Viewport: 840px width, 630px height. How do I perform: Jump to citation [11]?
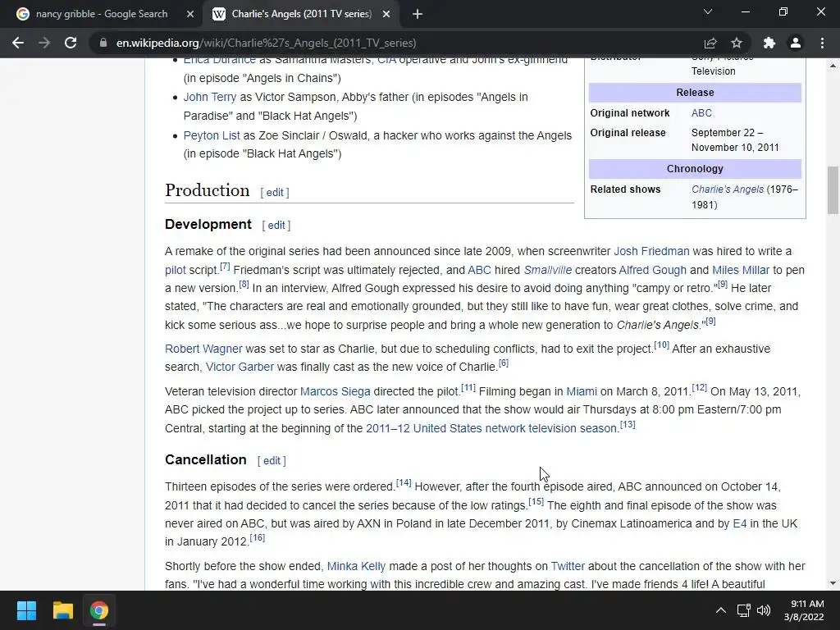[468, 387]
